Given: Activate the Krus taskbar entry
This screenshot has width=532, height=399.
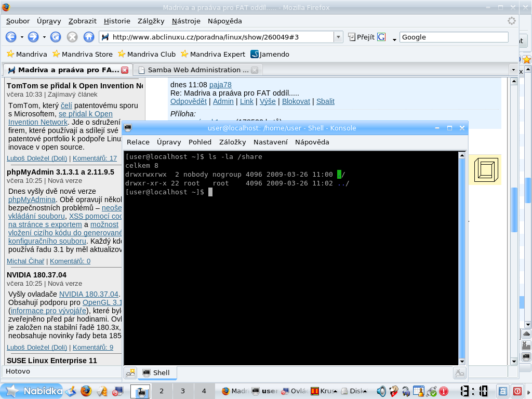Looking at the screenshot, I should tap(324, 391).
